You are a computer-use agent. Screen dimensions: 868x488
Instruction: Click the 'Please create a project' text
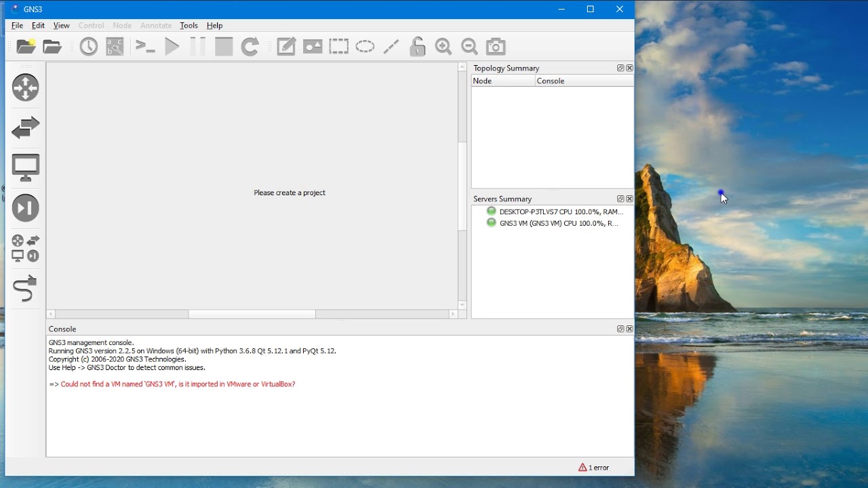coord(290,192)
